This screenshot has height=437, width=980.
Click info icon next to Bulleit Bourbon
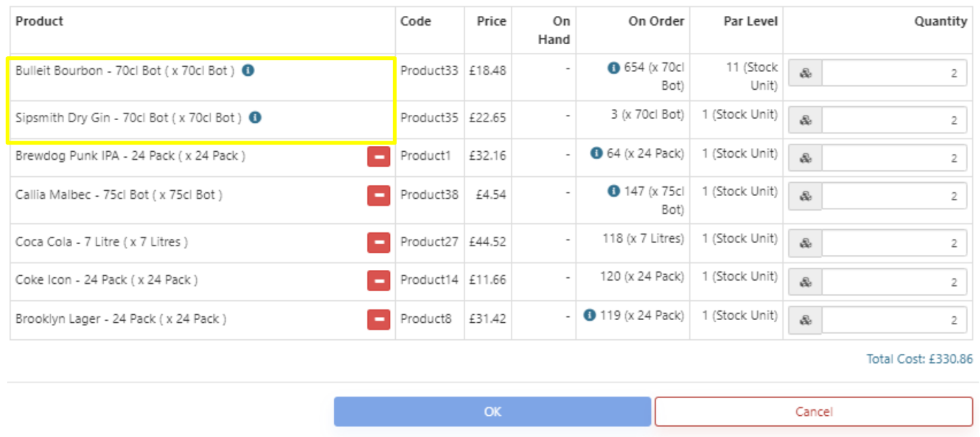coord(248,70)
